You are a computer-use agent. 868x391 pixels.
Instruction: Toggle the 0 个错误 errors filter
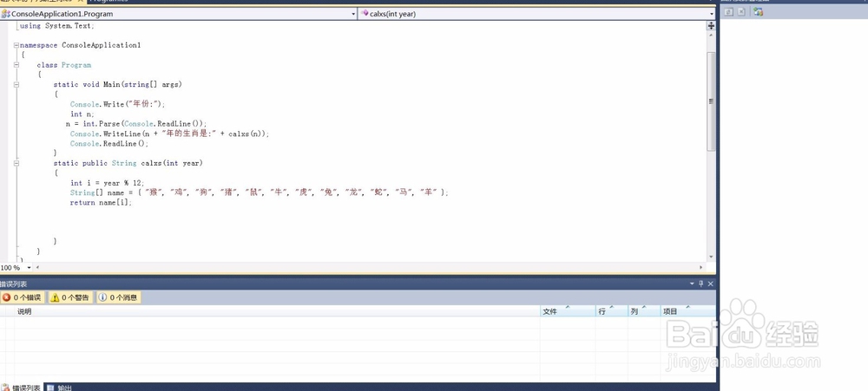point(23,297)
